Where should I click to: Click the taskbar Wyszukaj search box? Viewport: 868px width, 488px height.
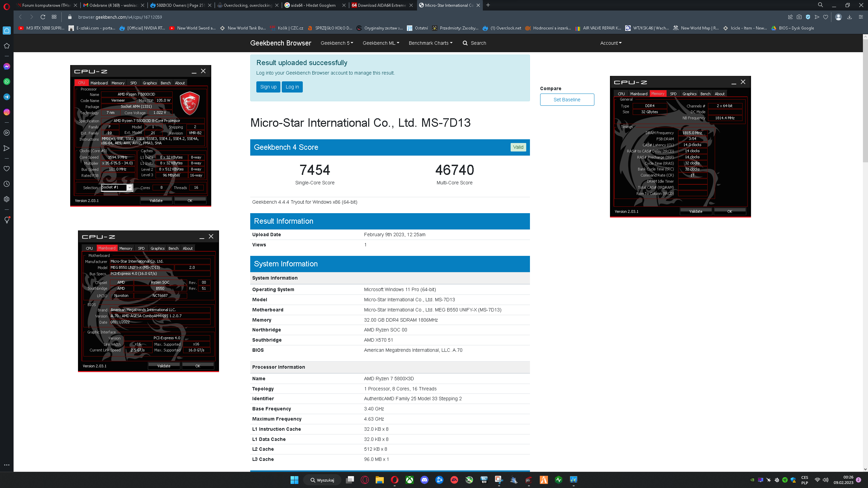click(x=322, y=480)
